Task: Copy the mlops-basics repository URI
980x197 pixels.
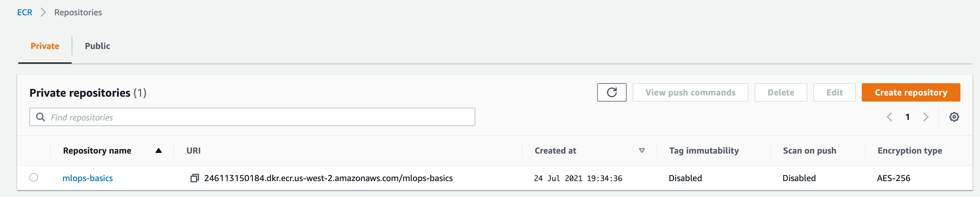Action: (x=194, y=178)
